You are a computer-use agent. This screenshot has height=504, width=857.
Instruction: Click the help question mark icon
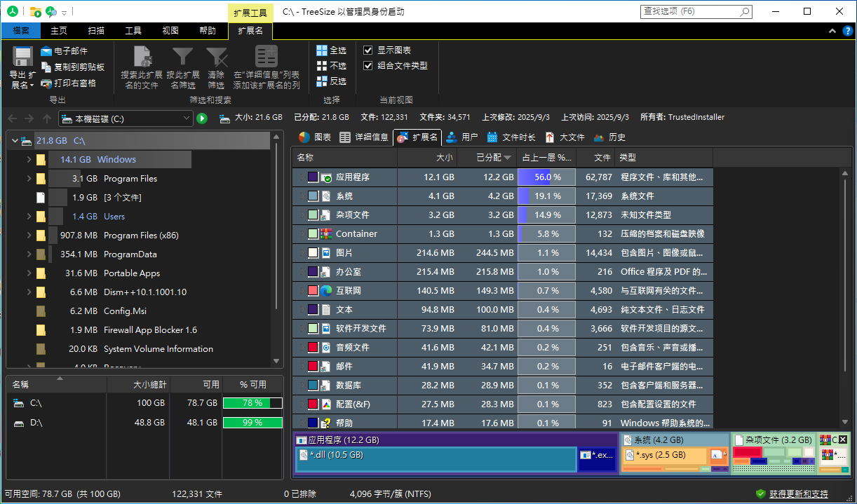coord(849,31)
